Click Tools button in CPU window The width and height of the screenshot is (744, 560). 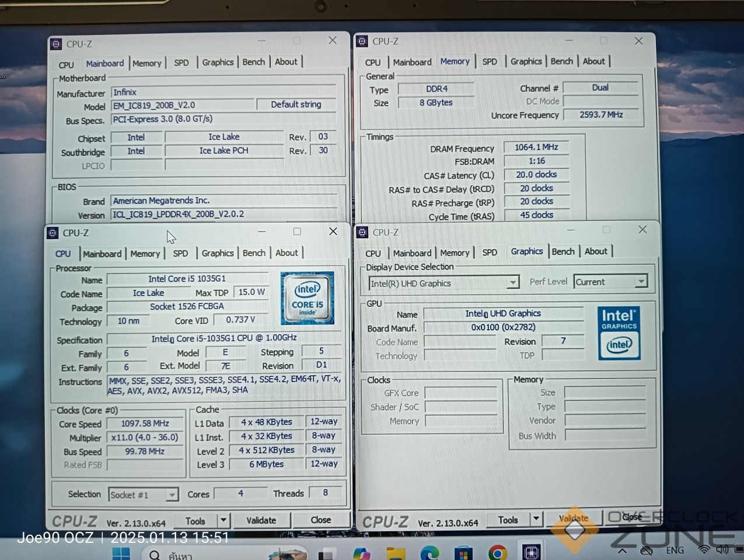pos(195,521)
